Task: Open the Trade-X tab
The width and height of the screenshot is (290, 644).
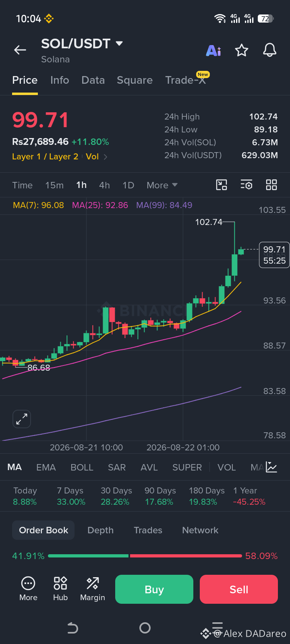Action: tap(186, 80)
